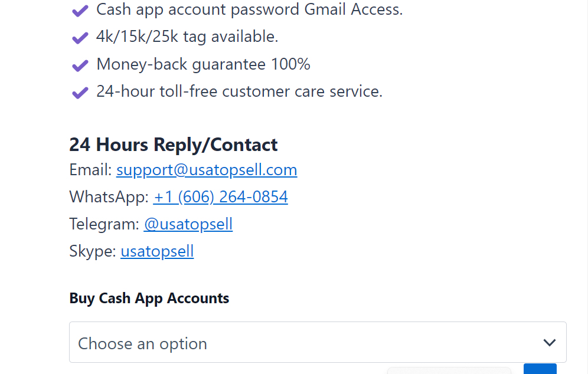Open the usatopsell Skype link
The width and height of the screenshot is (588, 374).
tap(157, 252)
